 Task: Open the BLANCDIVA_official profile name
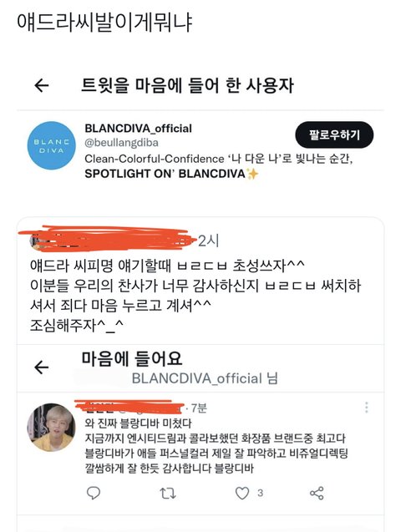pyautogui.click(x=138, y=129)
